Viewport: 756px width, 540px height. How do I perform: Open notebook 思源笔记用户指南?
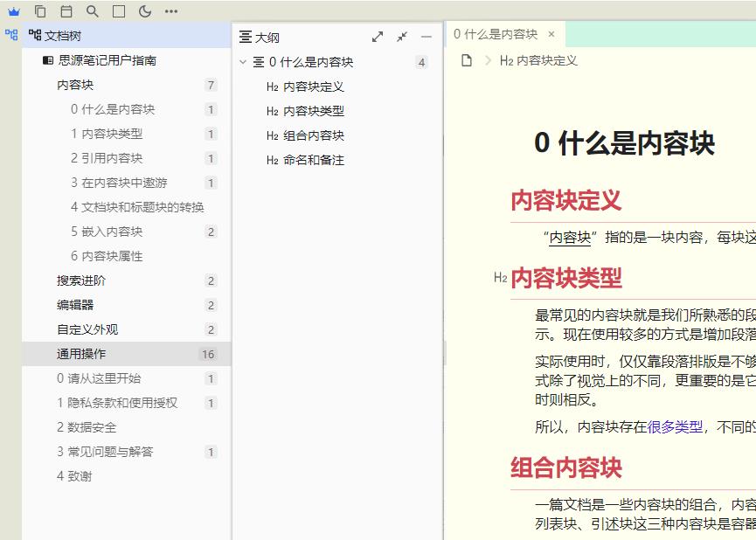(x=107, y=60)
